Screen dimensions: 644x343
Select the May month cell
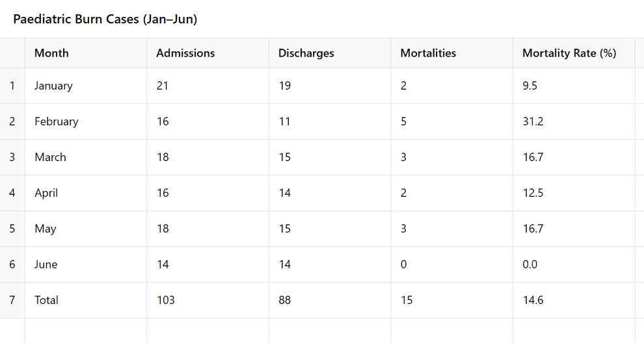tap(86, 229)
